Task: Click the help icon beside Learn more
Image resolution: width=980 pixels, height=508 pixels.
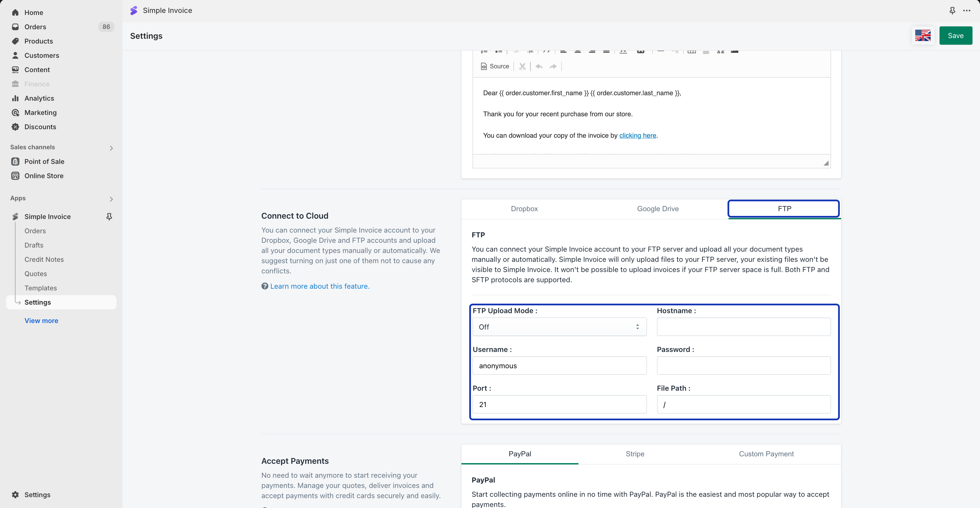Action: tap(265, 286)
